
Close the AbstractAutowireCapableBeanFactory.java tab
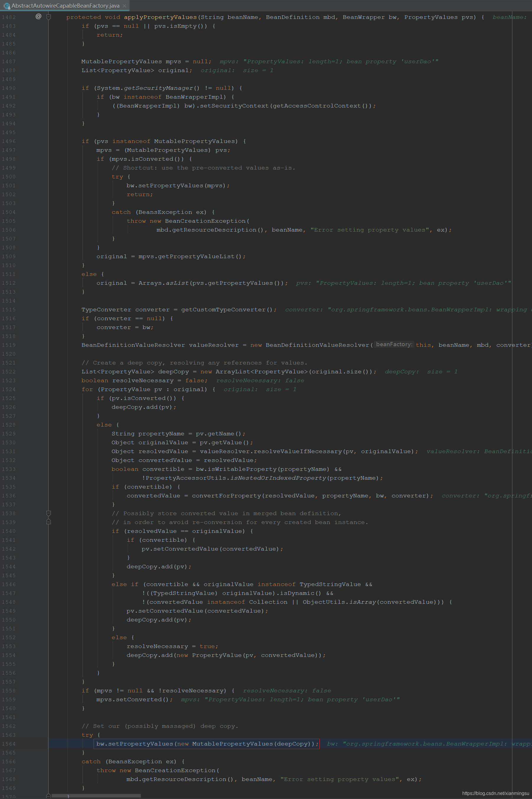tap(124, 6)
